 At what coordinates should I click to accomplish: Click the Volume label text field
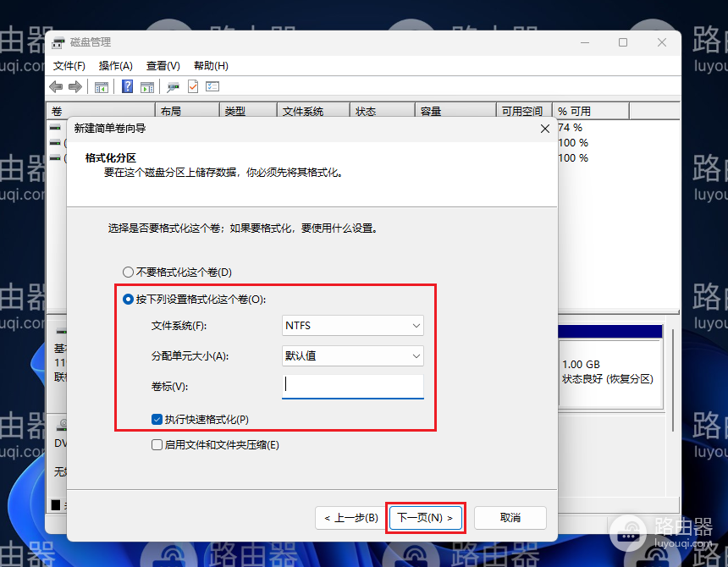tap(352, 386)
